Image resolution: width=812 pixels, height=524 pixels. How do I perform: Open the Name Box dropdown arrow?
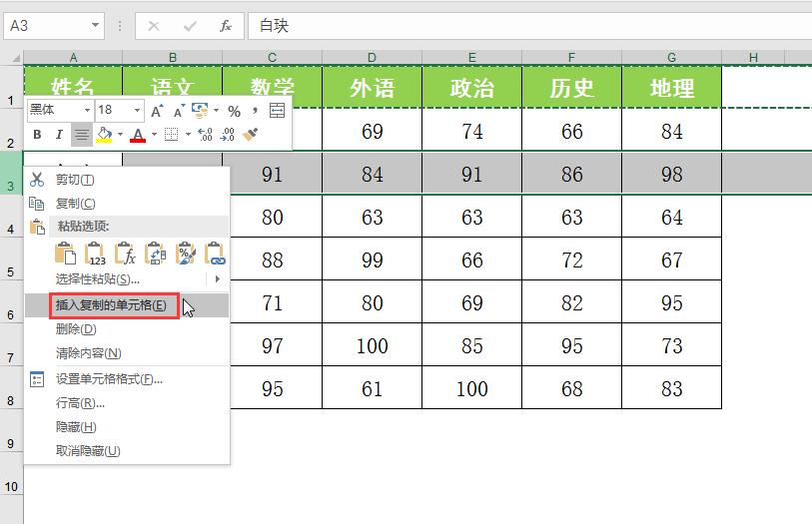pos(95,25)
